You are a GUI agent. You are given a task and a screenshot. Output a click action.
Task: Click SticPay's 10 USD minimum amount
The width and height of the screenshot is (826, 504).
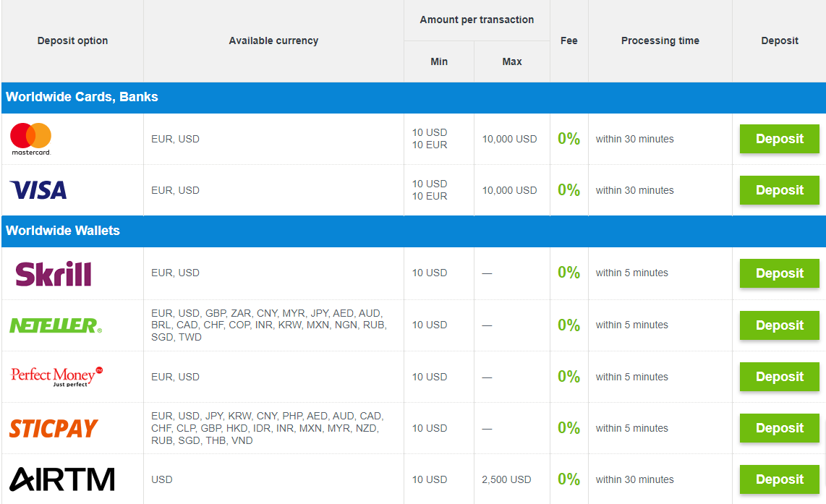(430, 428)
